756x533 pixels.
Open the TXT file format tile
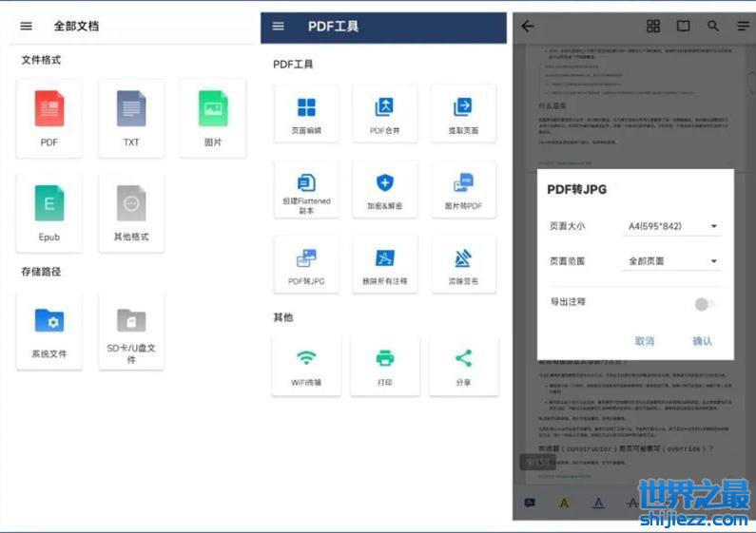pyautogui.click(x=131, y=117)
